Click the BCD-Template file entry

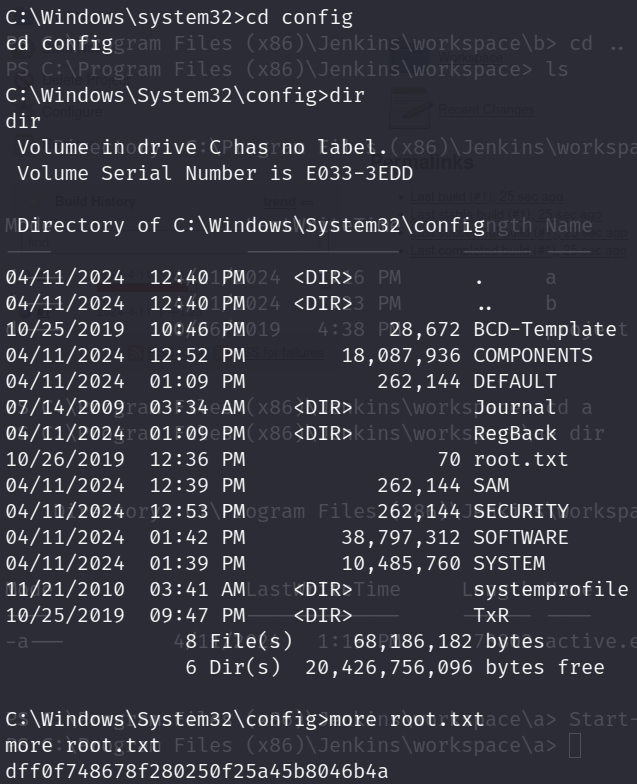point(544,330)
